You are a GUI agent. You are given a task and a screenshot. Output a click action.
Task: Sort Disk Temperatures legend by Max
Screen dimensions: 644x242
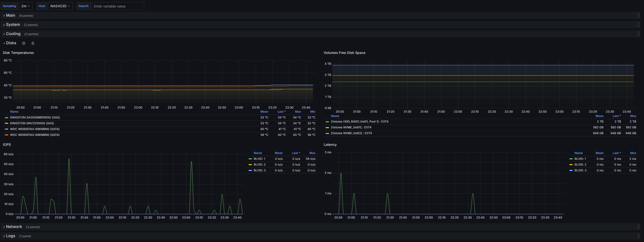[298, 112]
